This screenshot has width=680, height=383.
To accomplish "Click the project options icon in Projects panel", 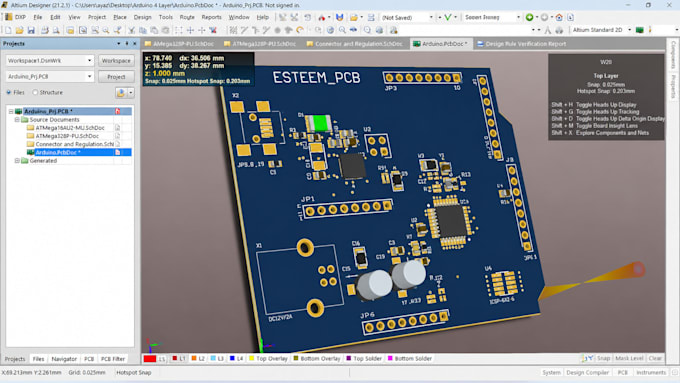I will [x=121, y=92].
